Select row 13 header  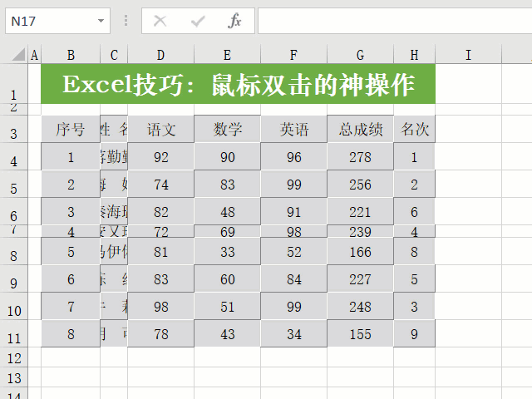coord(13,377)
